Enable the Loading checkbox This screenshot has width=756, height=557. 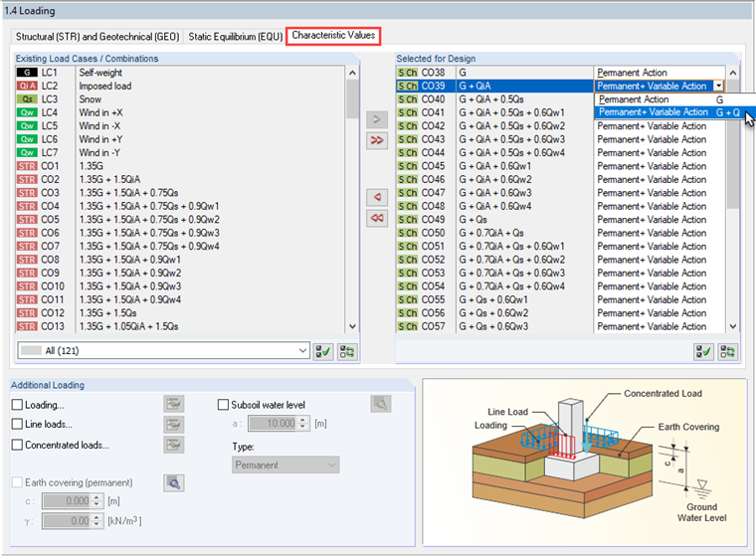(17, 405)
